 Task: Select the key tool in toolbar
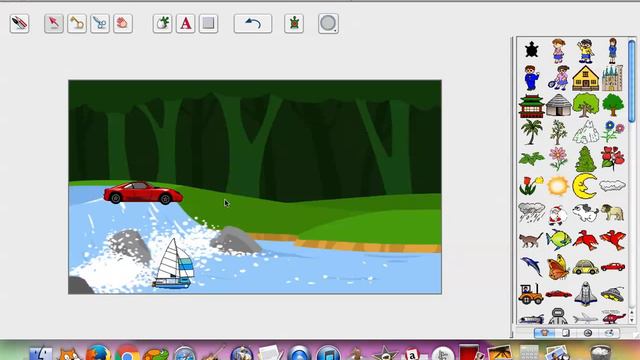click(77, 23)
